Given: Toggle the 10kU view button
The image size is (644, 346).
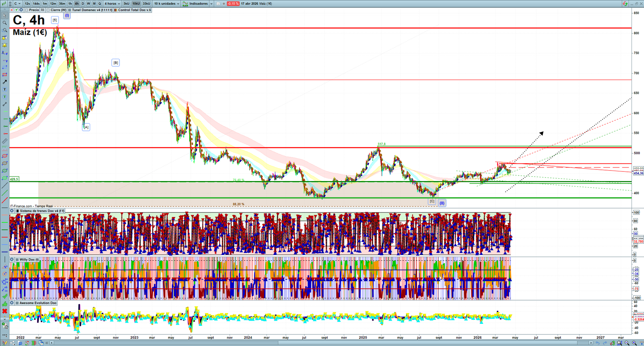Looking at the screenshot, I should pyautogui.click(x=136, y=4).
